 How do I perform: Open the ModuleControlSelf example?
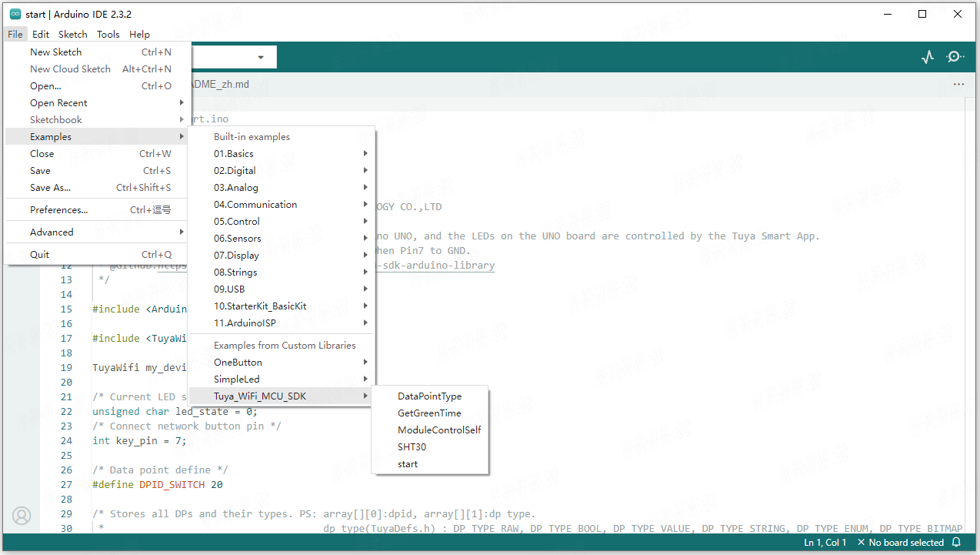pyautogui.click(x=430, y=430)
